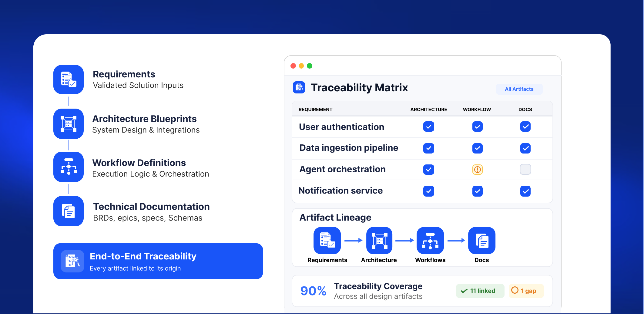The width and height of the screenshot is (644, 314).
Task: Click the 11 linked badge
Action: pos(480,291)
